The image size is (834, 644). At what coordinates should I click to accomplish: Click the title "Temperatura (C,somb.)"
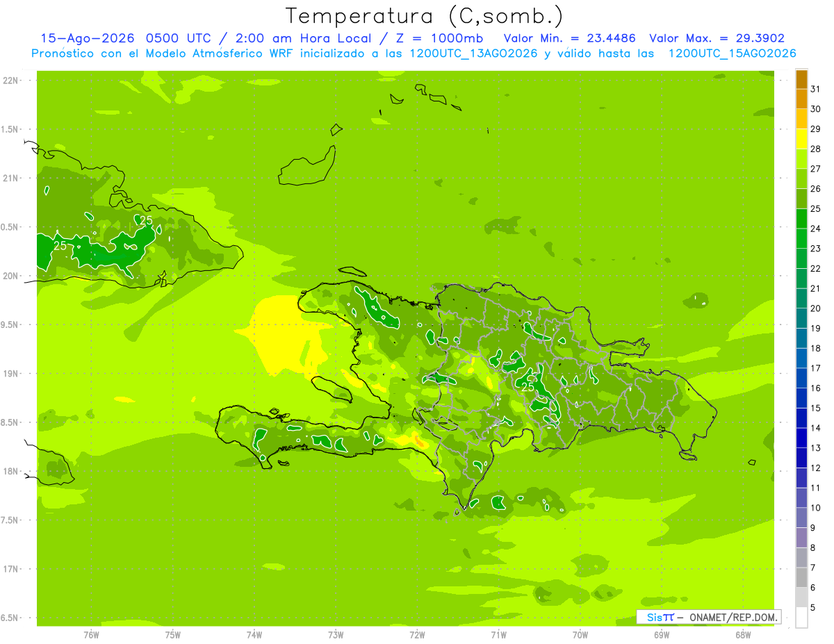(424, 16)
